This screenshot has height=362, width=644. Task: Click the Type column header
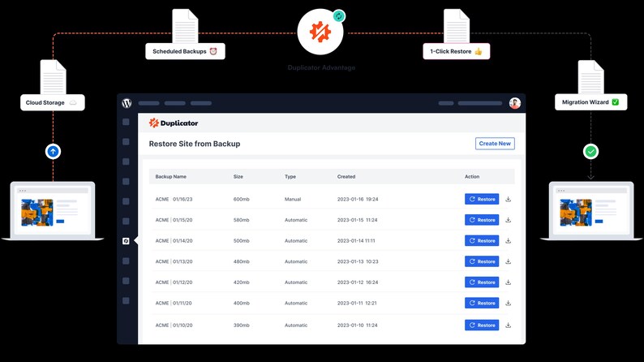290,177
